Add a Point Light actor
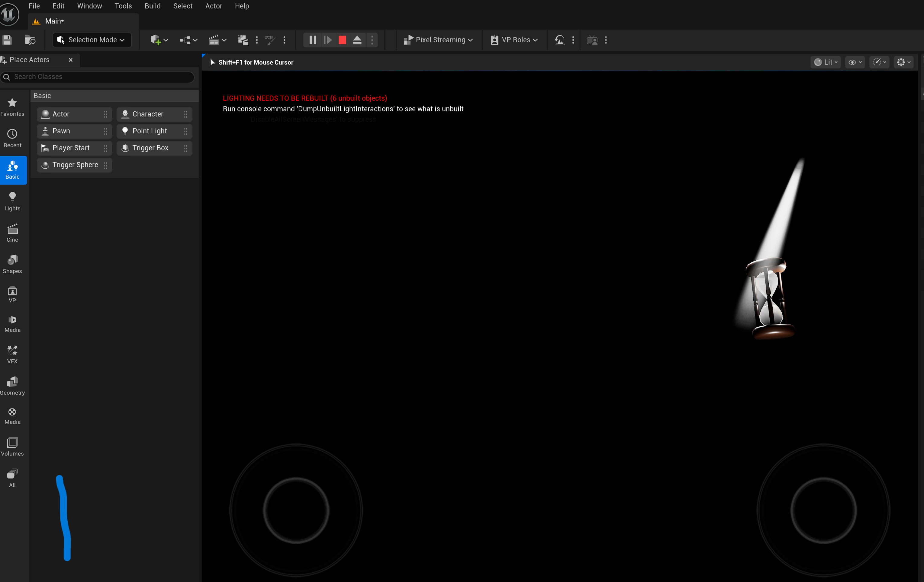The width and height of the screenshot is (924, 582). pyautogui.click(x=150, y=131)
